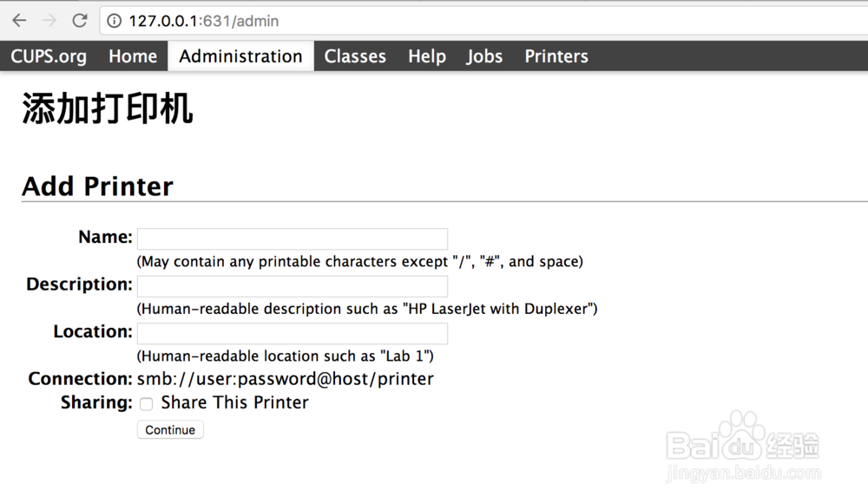Click the smb connection URI text

286,379
